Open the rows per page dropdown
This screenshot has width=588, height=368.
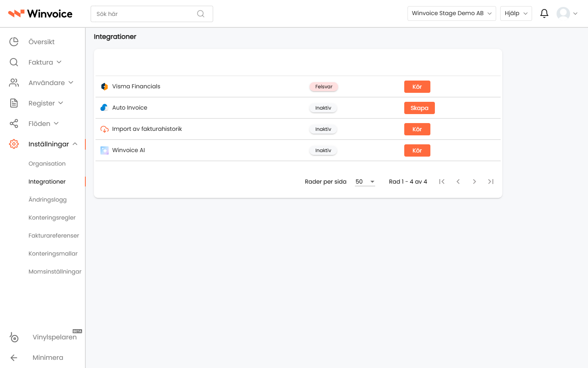point(365,182)
